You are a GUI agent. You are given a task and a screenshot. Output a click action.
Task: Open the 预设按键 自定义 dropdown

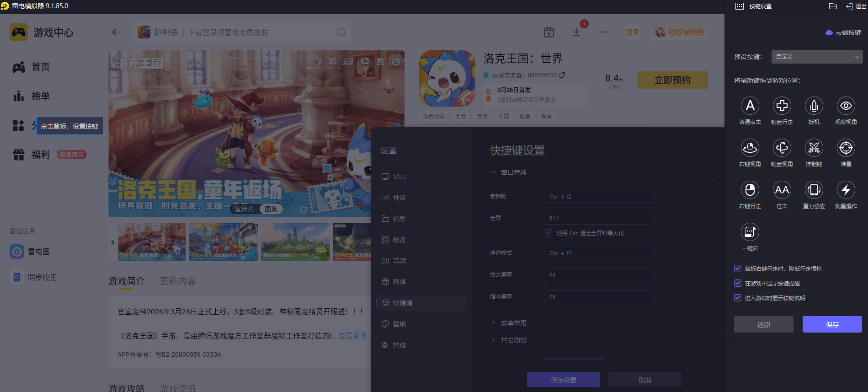(x=817, y=57)
